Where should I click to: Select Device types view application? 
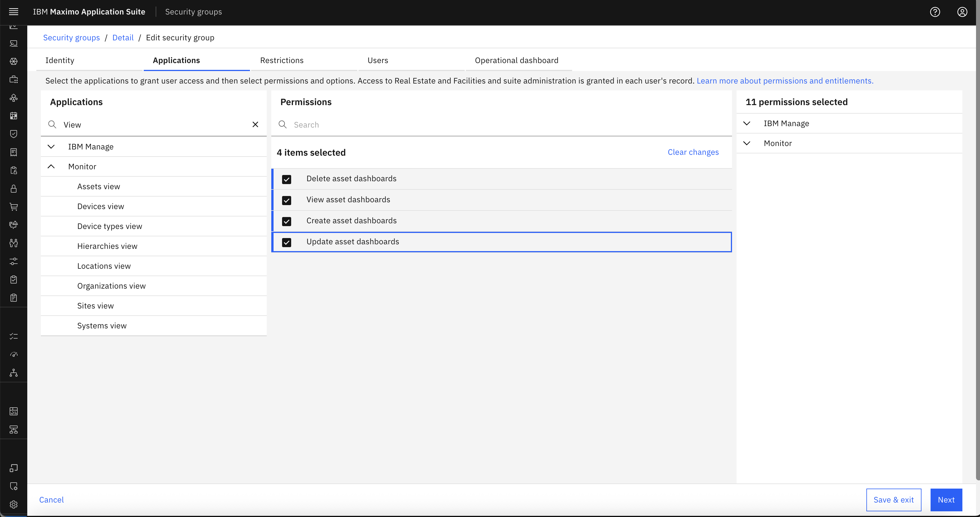pyautogui.click(x=154, y=226)
